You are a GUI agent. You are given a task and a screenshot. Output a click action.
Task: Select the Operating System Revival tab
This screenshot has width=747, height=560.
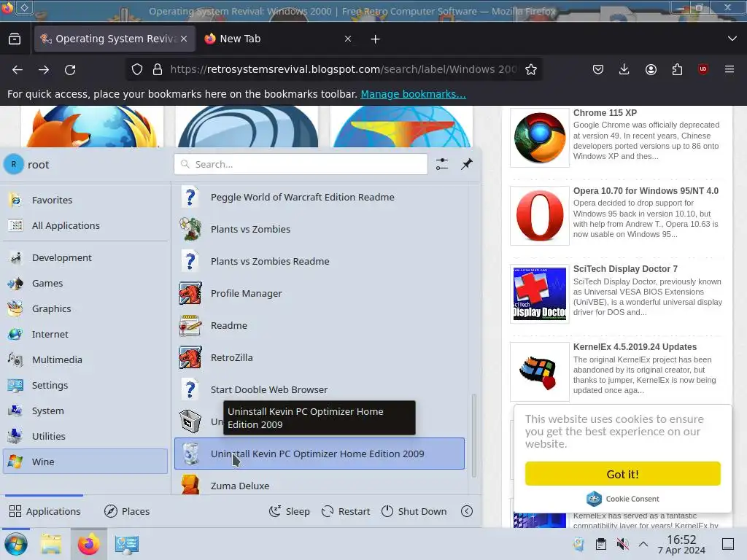coord(115,39)
